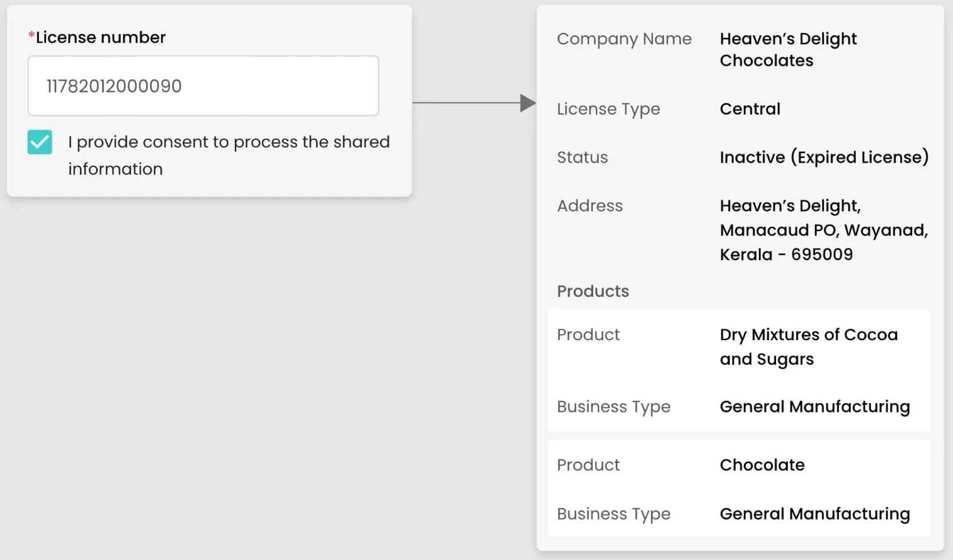Select the "Central" license type value

point(750,109)
